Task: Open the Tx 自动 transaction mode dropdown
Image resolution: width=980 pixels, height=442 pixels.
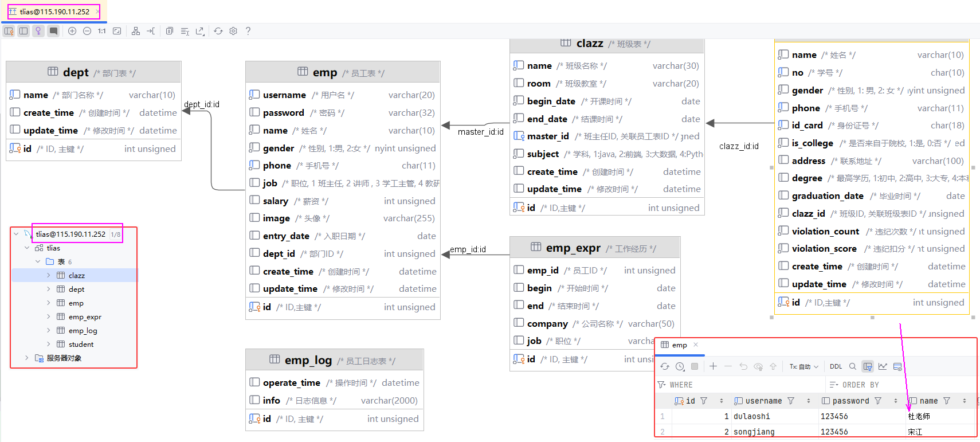Action: coord(803,366)
